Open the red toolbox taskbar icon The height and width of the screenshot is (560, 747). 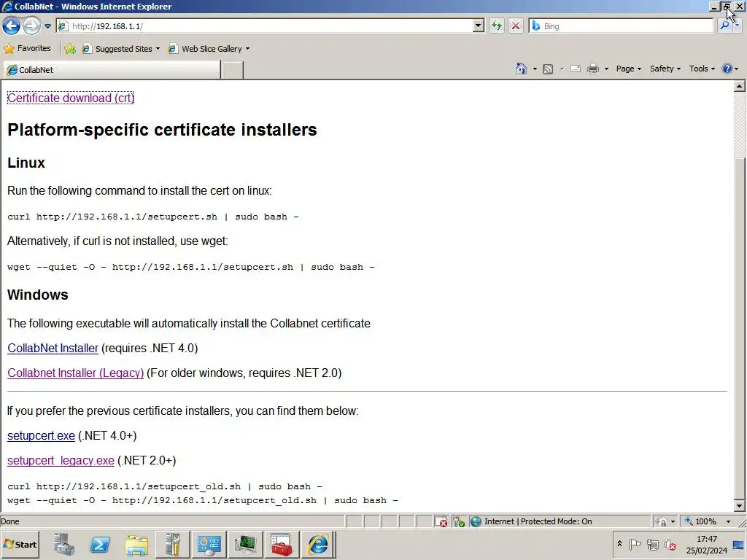click(x=282, y=544)
